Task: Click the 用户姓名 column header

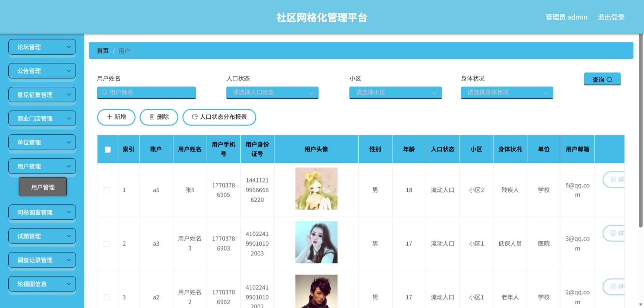Action: (x=190, y=149)
